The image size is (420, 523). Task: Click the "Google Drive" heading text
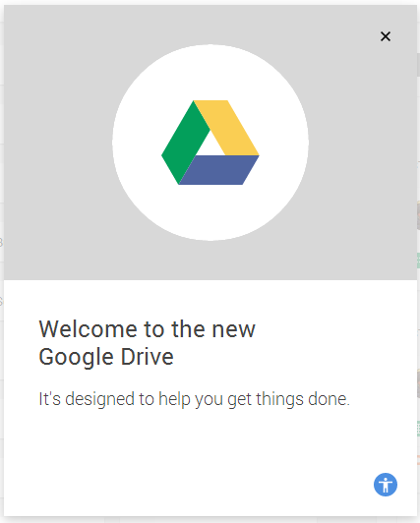pyautogui.click(x=106, y=357)
